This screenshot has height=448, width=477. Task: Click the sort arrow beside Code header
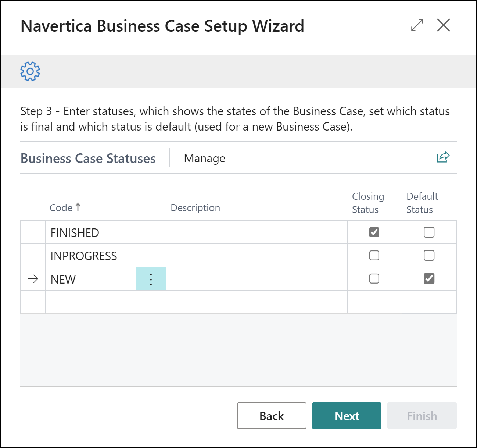(78, 207)
